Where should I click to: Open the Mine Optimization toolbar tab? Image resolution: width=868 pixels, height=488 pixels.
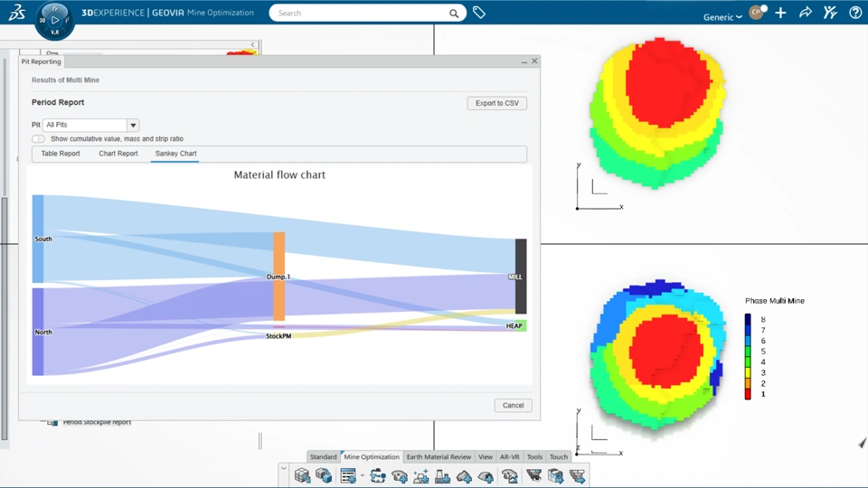pos(372,457)
